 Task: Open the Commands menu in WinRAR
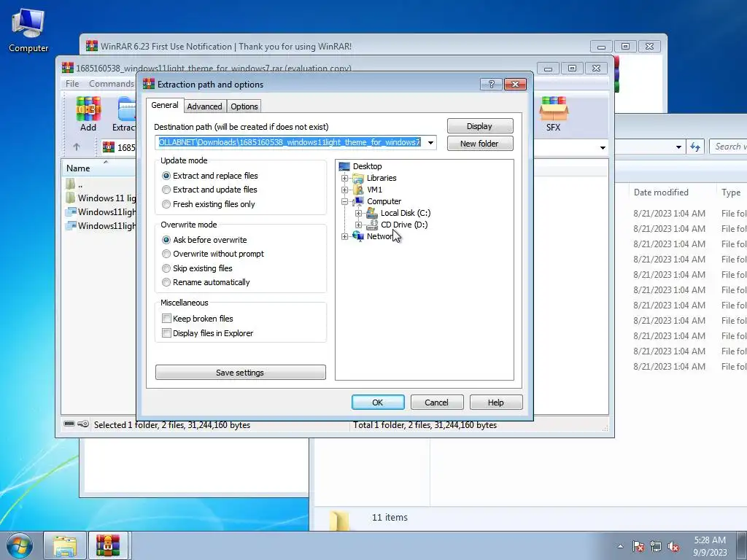pyautogui.click(x=112, y=84)
